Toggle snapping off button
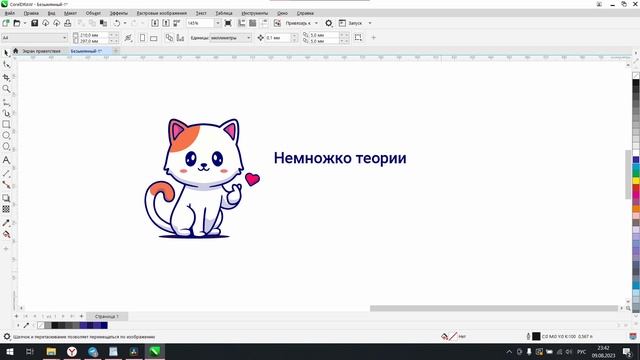This screenshot has width=640, height=360. pos(277,23)
